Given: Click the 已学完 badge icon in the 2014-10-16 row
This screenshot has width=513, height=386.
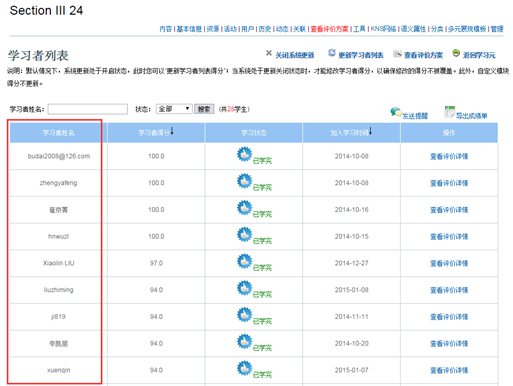Looking at the screenshot, I should click(244, 208).
